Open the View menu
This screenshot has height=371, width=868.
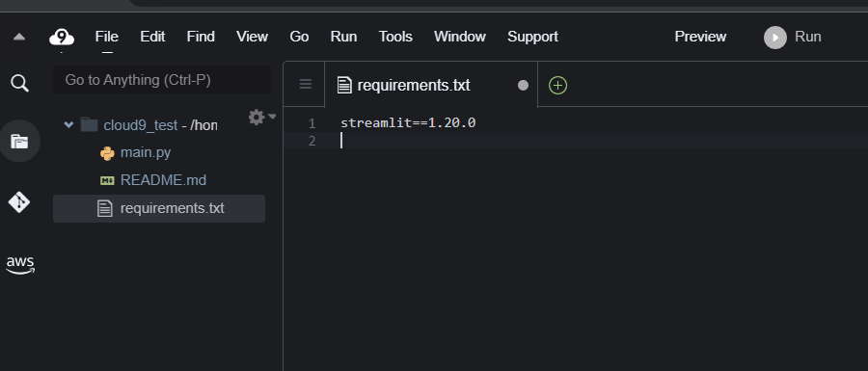pos(252,37)
